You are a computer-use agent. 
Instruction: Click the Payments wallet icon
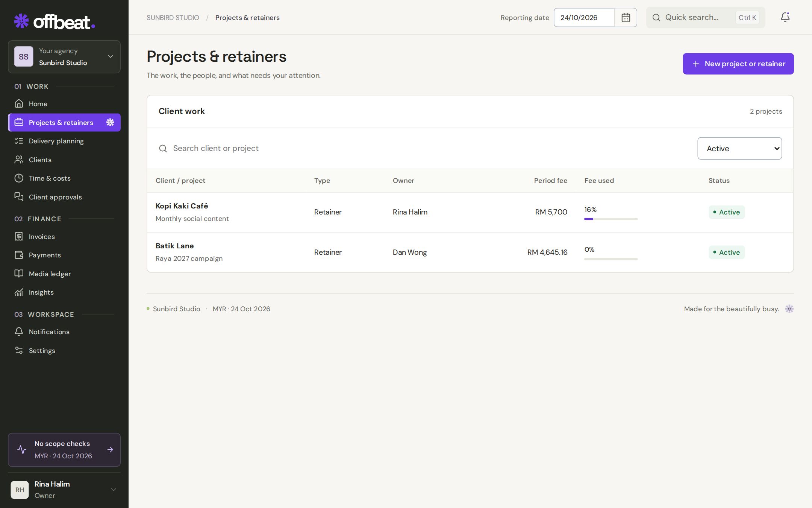click(19, 255)
